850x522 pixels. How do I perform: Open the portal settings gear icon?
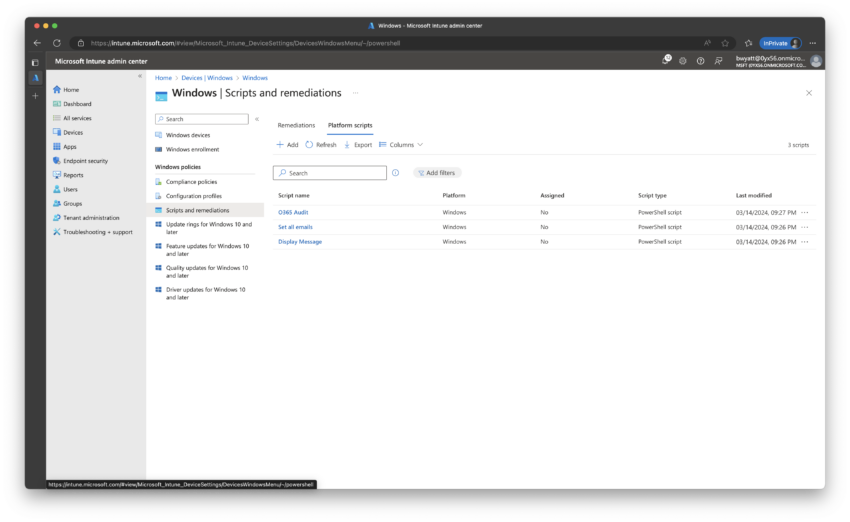[682, 61]
